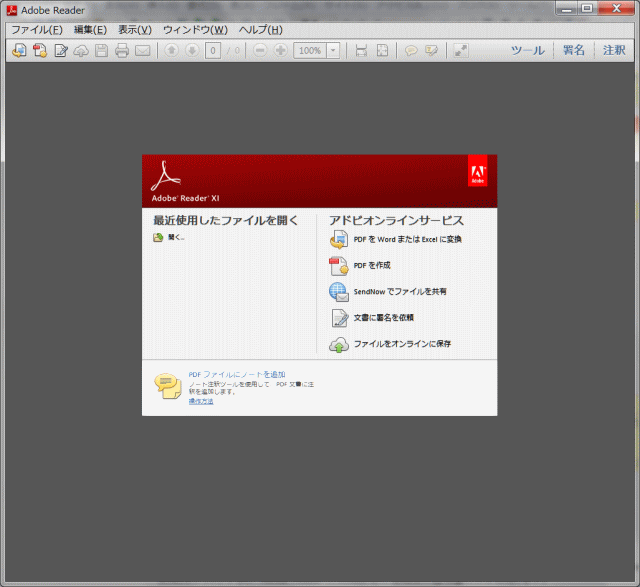The width and height of the screenshot is (640, 587).
Task: Click the fit width scrolling toolbar icon
Action: [361, 51]
